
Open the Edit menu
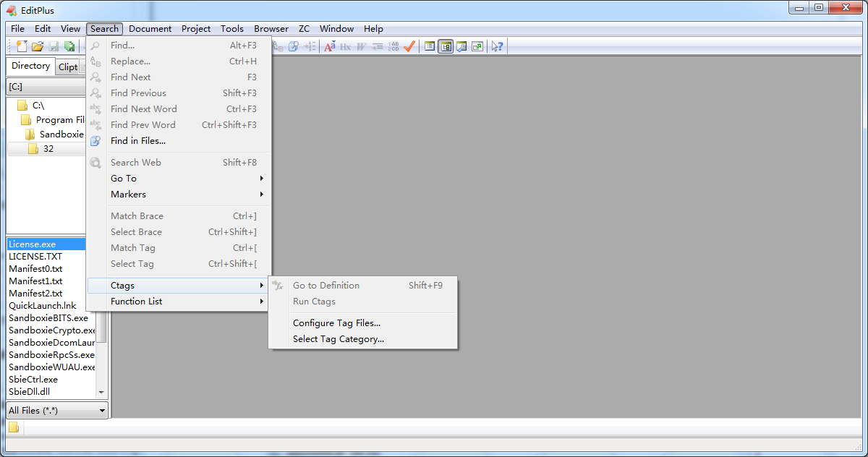[43, 29]
